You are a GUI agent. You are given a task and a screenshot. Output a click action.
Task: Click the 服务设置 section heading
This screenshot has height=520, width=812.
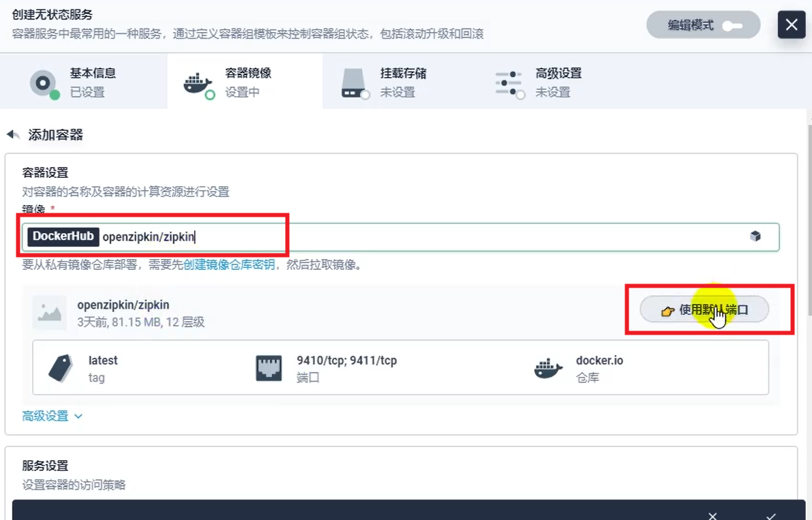(45, 465)
